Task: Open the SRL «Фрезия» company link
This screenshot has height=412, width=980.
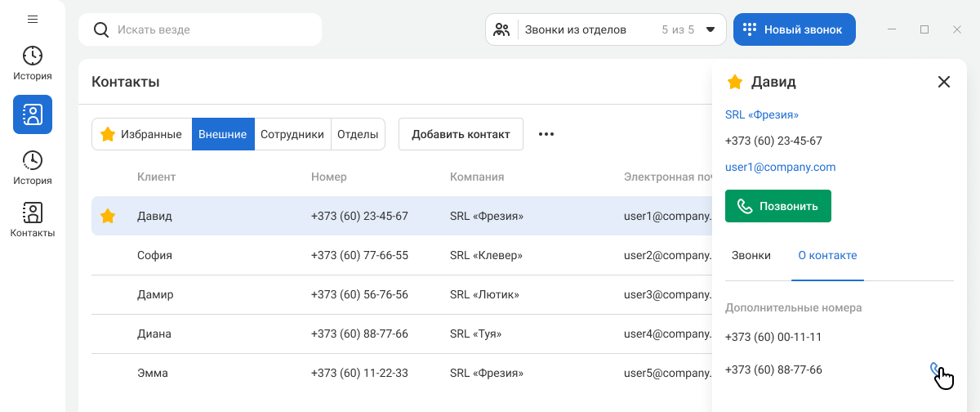Action: click(762, 114)
